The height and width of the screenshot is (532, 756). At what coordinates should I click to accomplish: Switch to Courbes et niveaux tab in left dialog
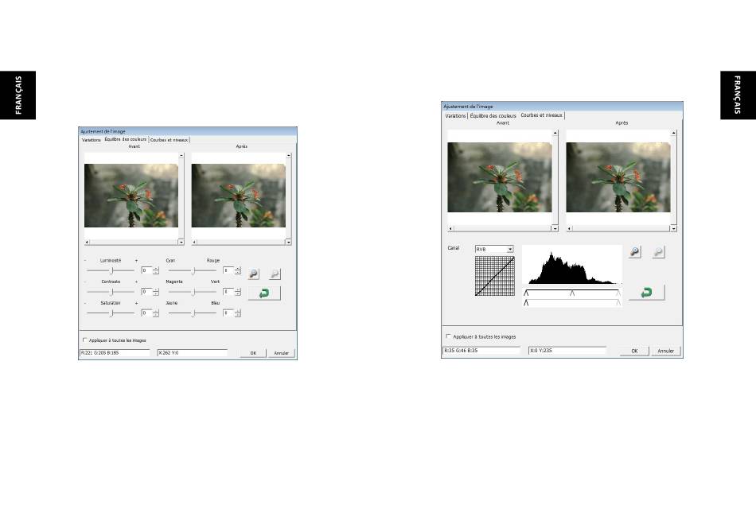pyautogui.click(x=169, y=140)
